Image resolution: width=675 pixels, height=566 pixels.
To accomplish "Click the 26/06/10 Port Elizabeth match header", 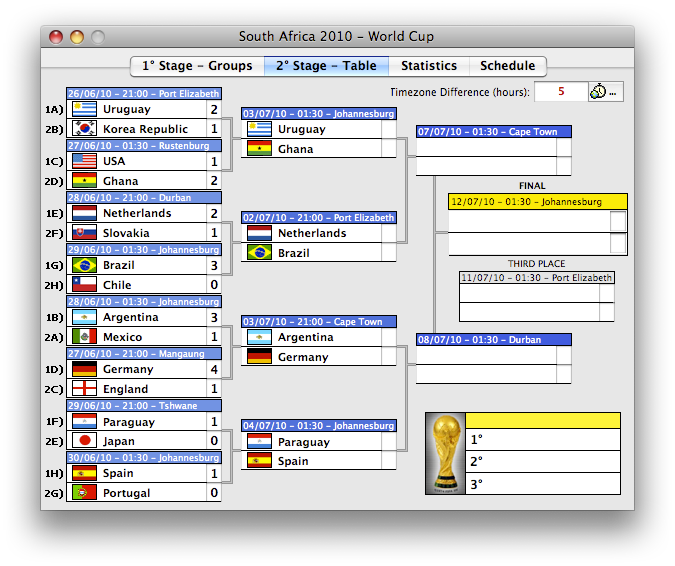I will tap(144, 93).
